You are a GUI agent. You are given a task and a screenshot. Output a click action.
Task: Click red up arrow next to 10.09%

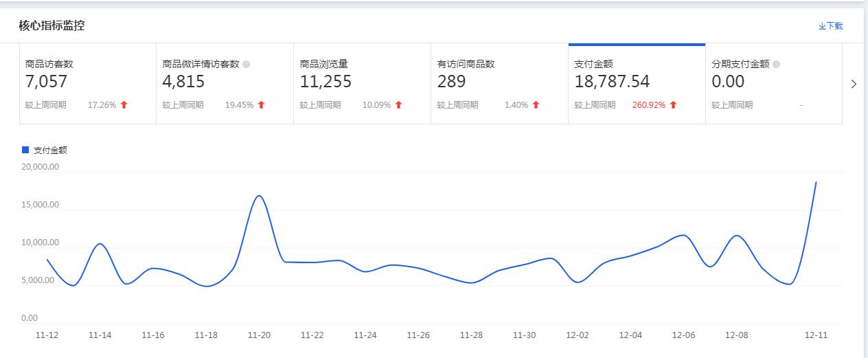coord(399,105)
